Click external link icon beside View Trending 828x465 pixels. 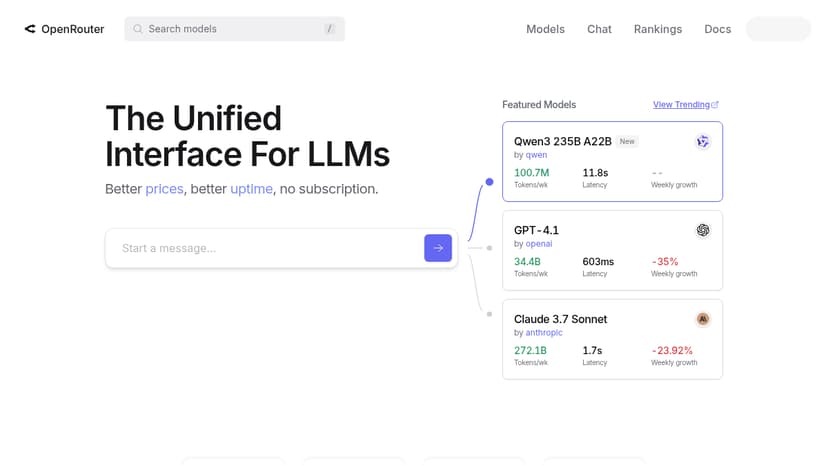pyautogui.click(x=715, y=105)
